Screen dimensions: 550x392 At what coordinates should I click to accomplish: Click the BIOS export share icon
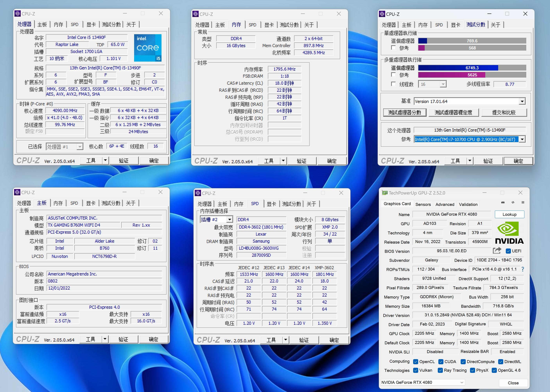pyautogui.click(x=497, y=251)
